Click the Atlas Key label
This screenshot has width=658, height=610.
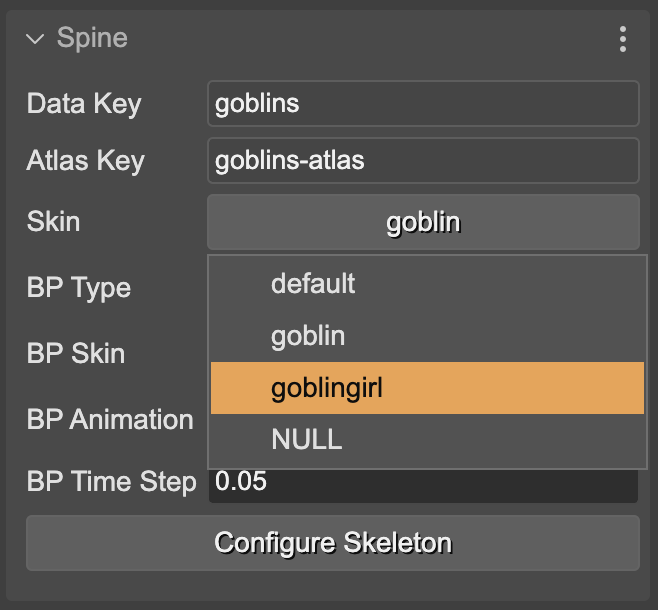coord(86,161)
